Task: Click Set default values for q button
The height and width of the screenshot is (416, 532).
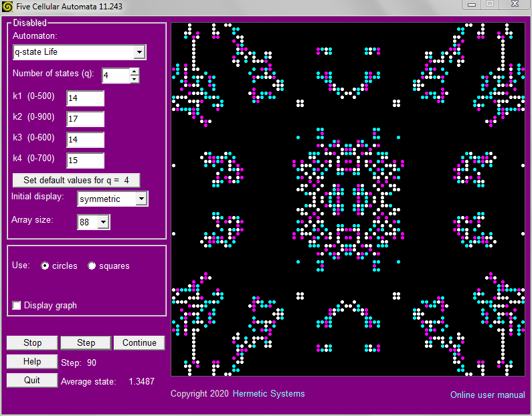Action: 76,181
